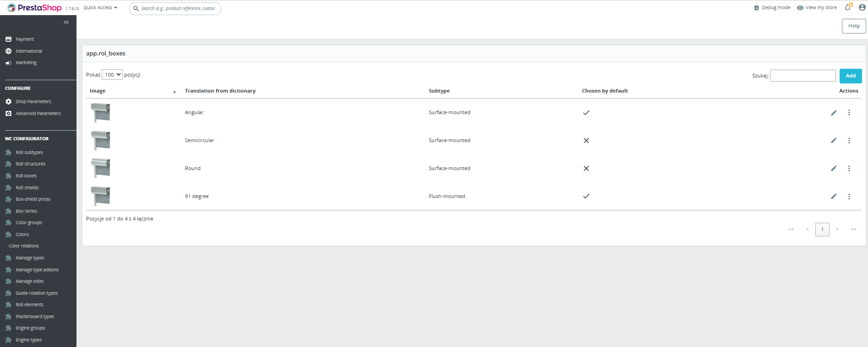Open Roll shields in the sidebar
Viewport: 868px width, 347px height.
coord(27,187)
